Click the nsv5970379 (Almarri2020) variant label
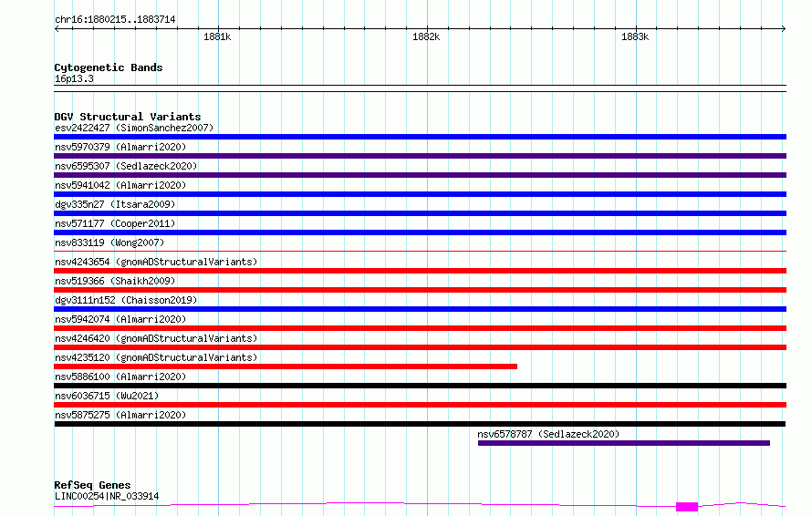Image resolution: width=812 pixels, height=516 pixels. [120, 147]
